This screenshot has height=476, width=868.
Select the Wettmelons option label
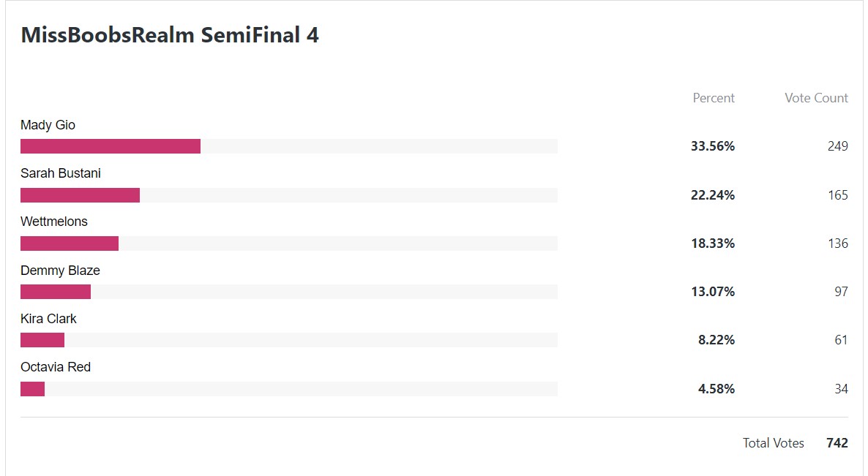click(53, 221)
